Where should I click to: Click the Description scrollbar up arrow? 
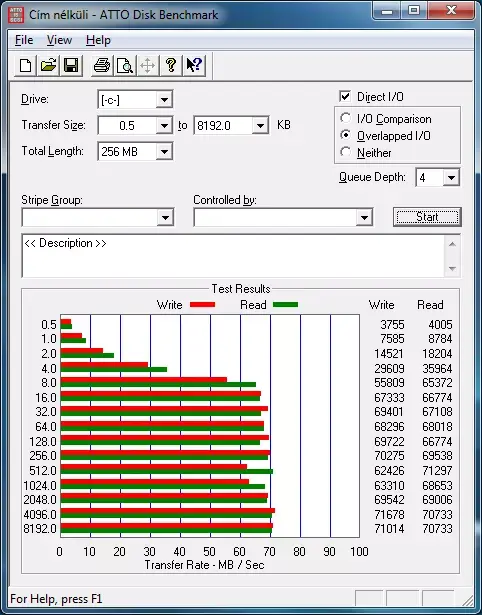452,244
